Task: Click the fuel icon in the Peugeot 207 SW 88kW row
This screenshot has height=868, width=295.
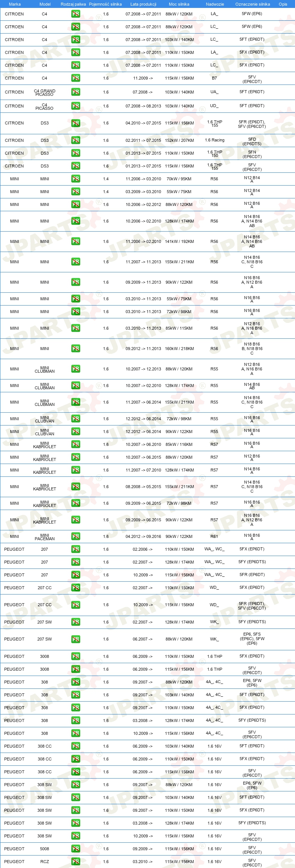Action: click(76, 639)
